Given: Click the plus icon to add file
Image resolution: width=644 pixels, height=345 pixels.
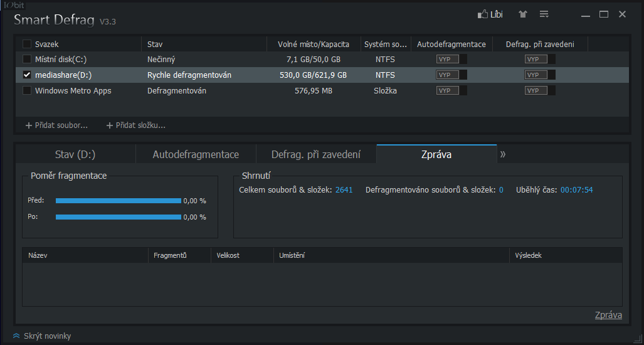Looking at the screenshot, I should (28, 125).
